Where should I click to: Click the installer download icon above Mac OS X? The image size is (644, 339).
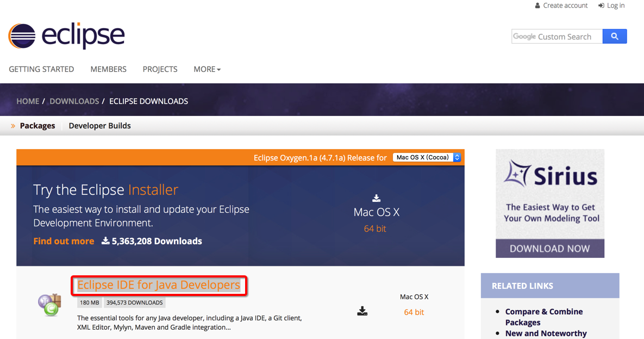click(x=376, y=198)
